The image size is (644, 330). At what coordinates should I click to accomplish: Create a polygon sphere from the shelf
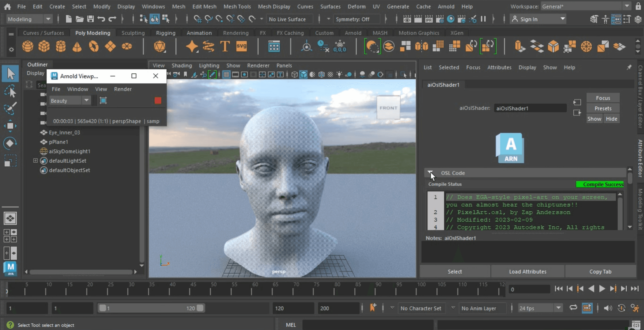click(27, 46)
